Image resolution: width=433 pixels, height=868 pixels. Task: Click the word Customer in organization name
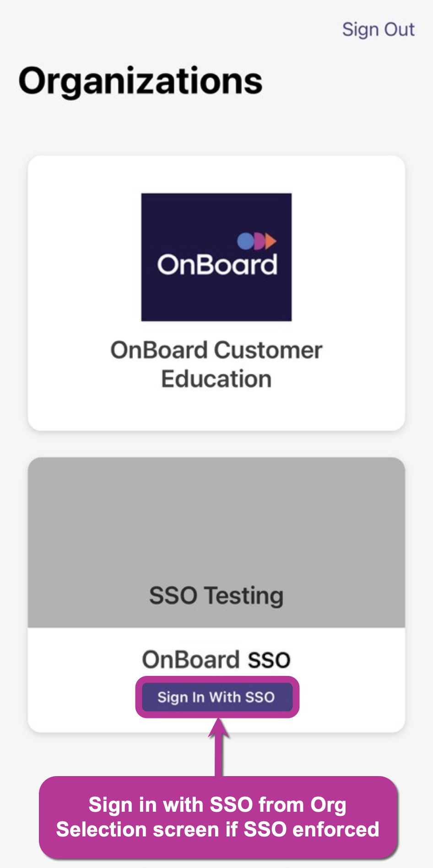[x=268, y=350]
